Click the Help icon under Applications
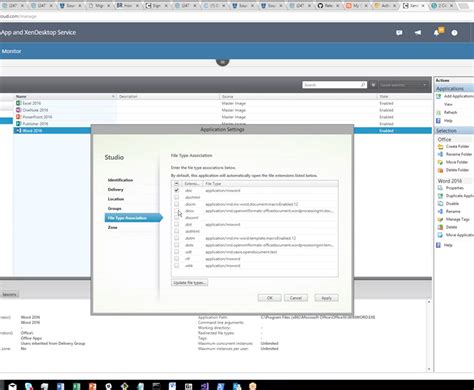Screen dimensions: 474x390 click(x=439, y=121)
